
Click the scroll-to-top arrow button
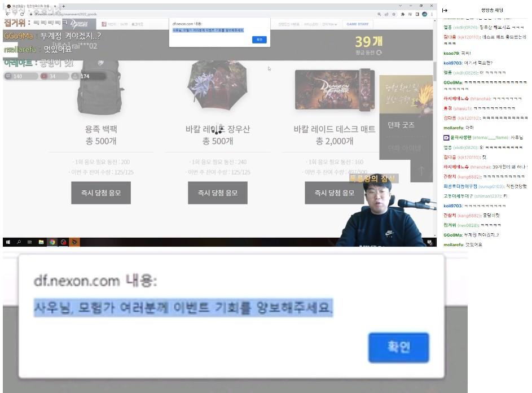pyautogui.click(x=421, y=170)
